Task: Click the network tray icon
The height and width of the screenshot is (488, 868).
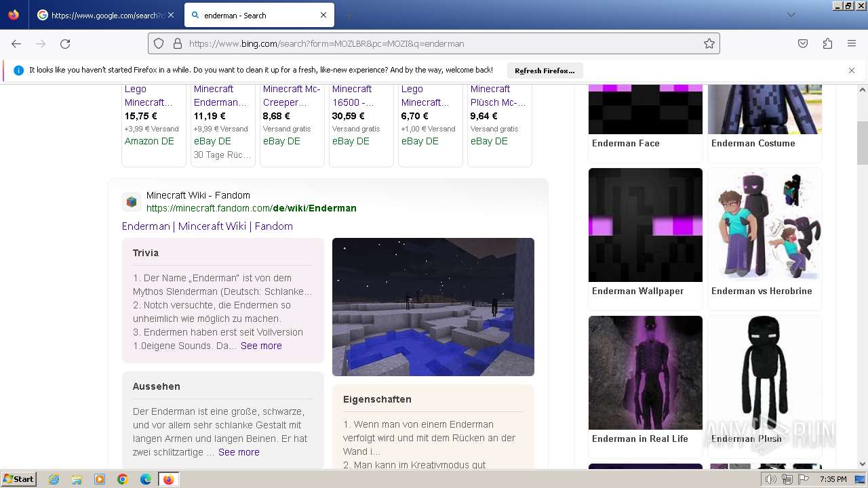Action: click(x=787, y=479)
